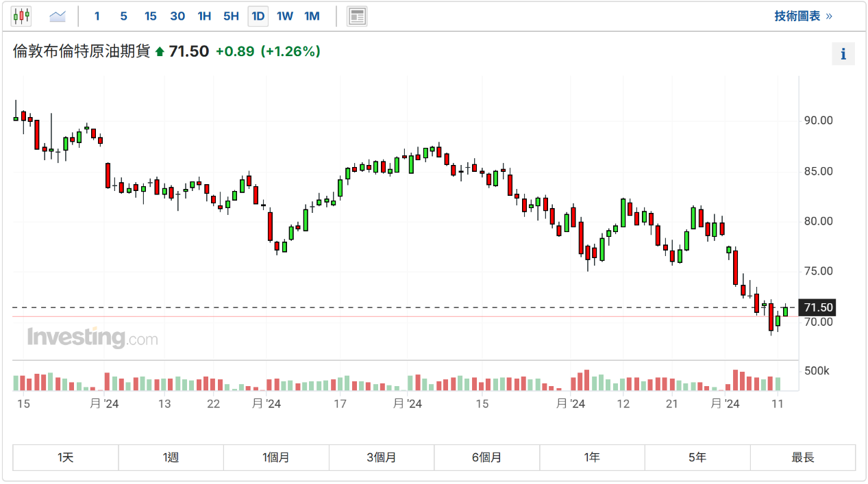
Task: Click the 71.50 current price label
Action: click(818, 307)
